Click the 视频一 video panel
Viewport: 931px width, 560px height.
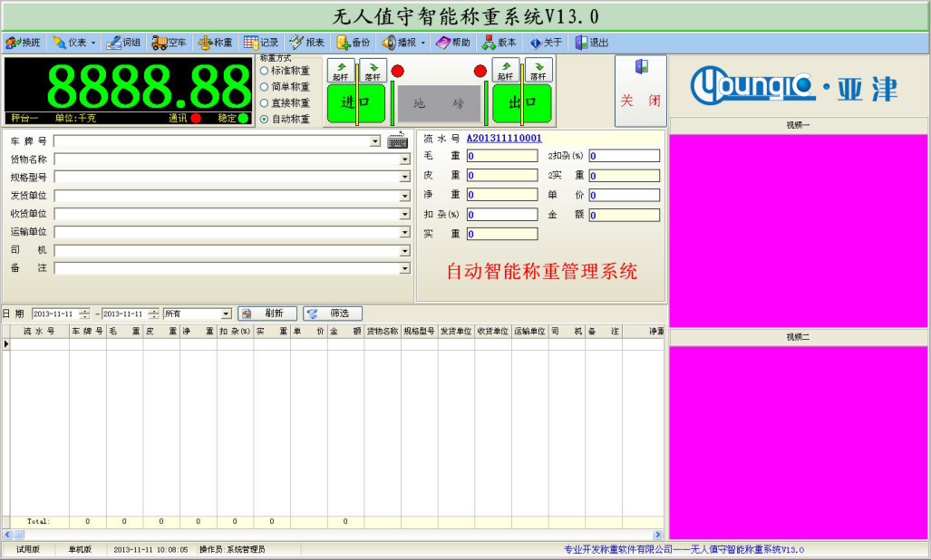pos(798,231)
